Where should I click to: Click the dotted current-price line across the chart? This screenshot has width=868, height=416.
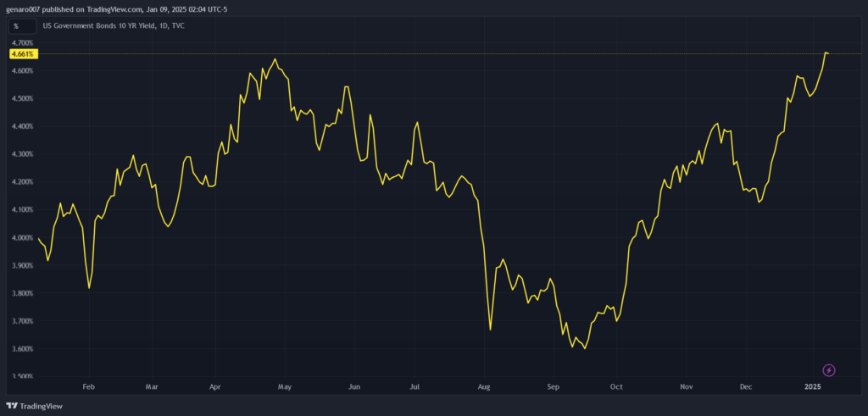coord(424,54)
